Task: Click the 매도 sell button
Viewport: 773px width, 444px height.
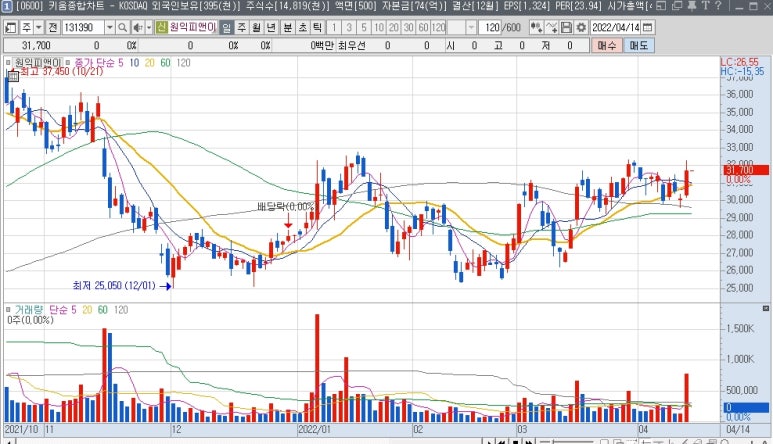Action: [x=638, y=45]
